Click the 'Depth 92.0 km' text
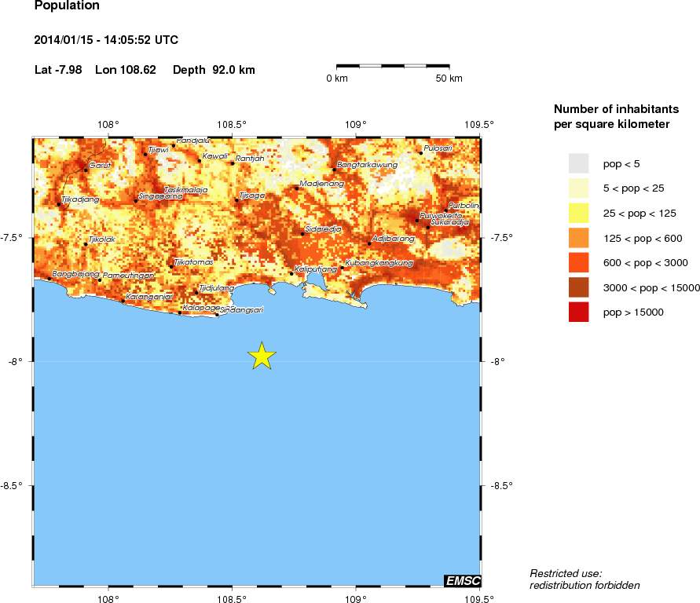This screenshot has width=700, height=603. pyautogui.click(x=214, y=70)
